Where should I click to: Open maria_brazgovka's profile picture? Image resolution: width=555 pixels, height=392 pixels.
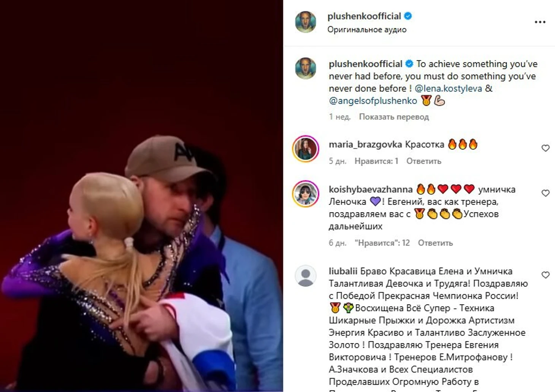tap(306, 149)
